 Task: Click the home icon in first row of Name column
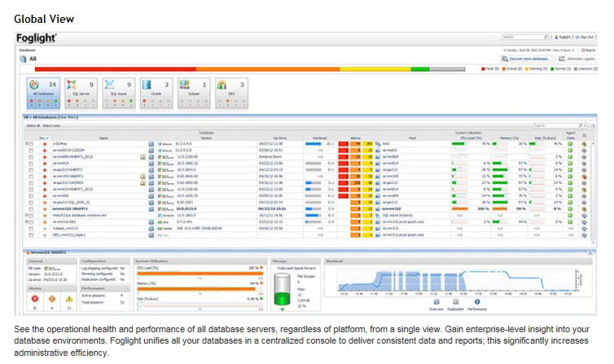coord(151,144)
